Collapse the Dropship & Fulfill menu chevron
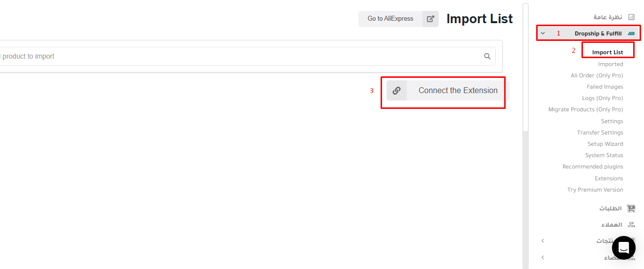 point(543,34)
